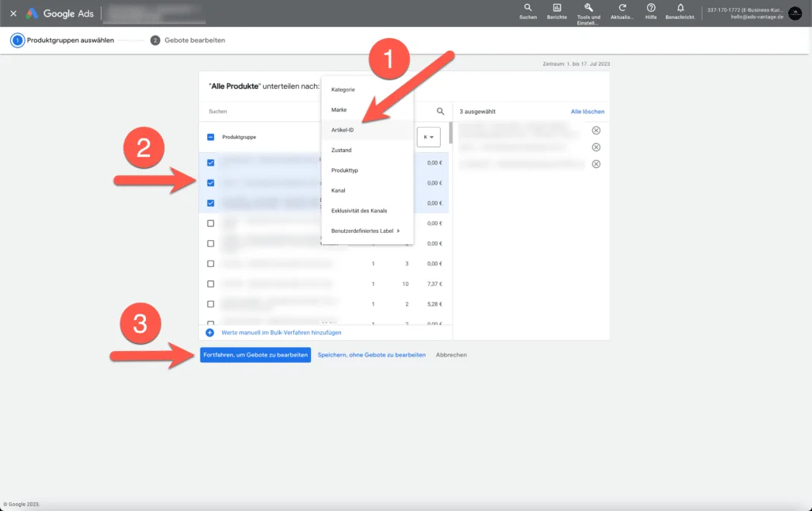Check the row with cost 5,28 €

[x=210, y=303]
